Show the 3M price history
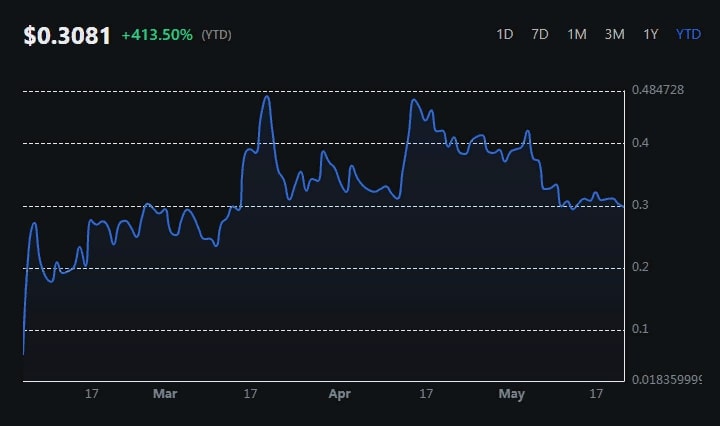The image size is (720, 426). 614,34
